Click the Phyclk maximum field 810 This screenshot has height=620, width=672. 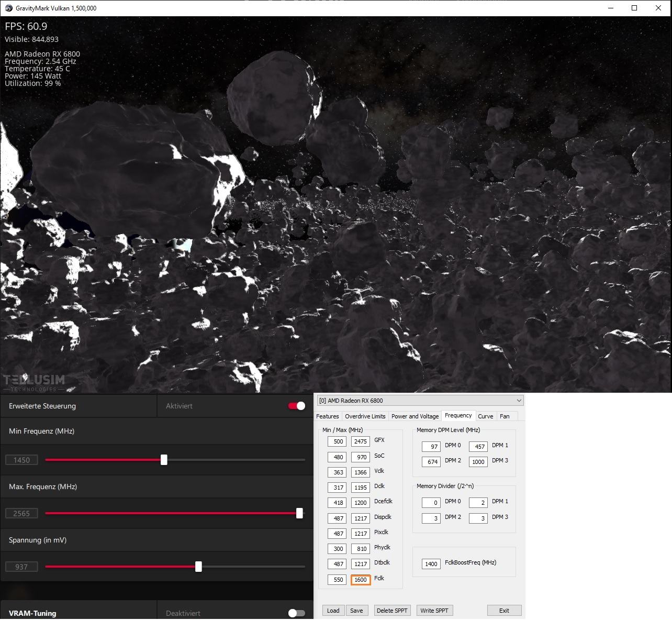coord(360,549)
